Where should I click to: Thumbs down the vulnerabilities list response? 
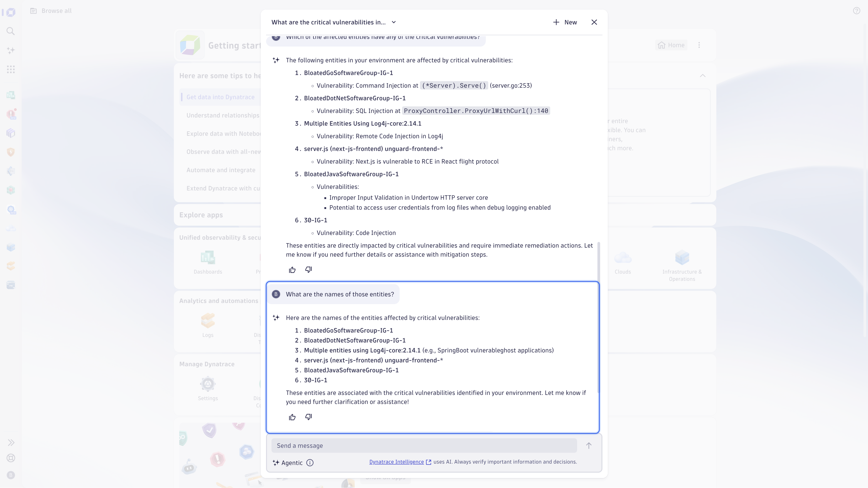[308, 270]
